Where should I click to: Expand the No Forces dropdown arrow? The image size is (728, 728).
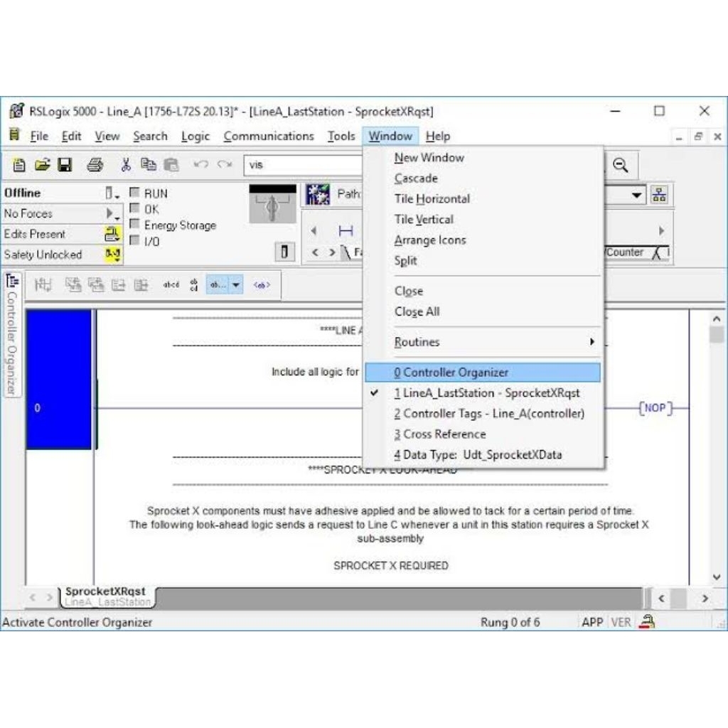click(x=112, y=213)
